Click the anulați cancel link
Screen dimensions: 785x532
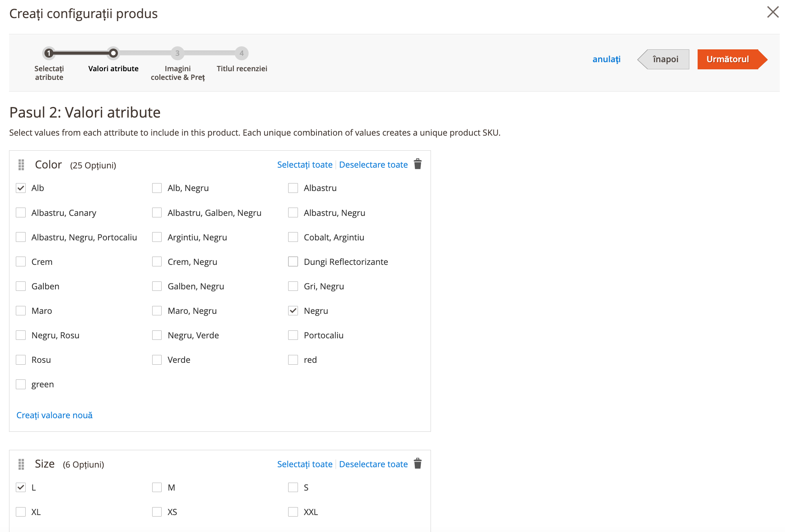point(606,59)
